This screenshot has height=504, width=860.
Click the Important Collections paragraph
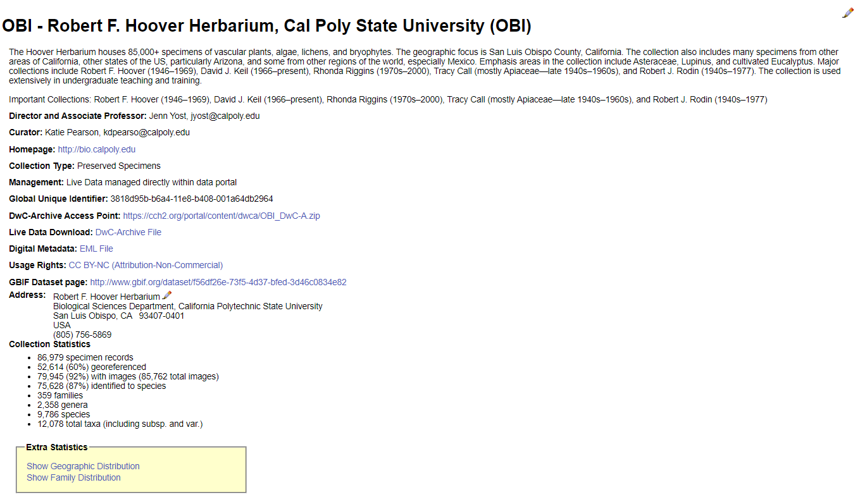coord(388,100)
